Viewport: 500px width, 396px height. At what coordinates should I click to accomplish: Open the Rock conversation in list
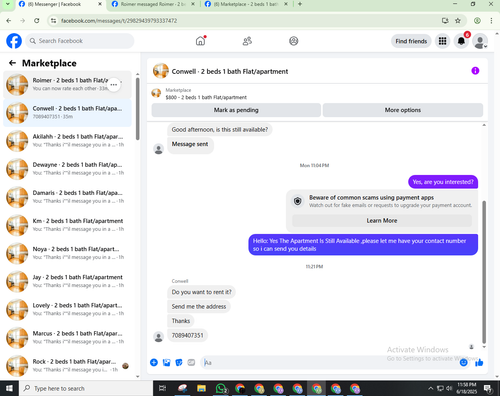pos(67,365)
